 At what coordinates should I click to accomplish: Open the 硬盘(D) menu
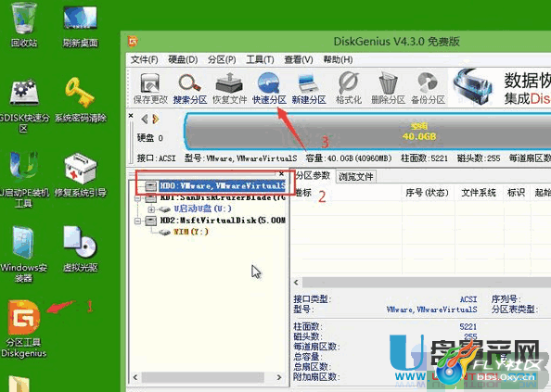[x=183, y=59]
